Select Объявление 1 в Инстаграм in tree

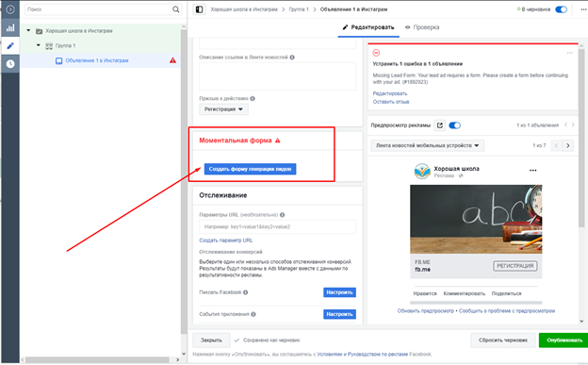click(x=97, y=60)
